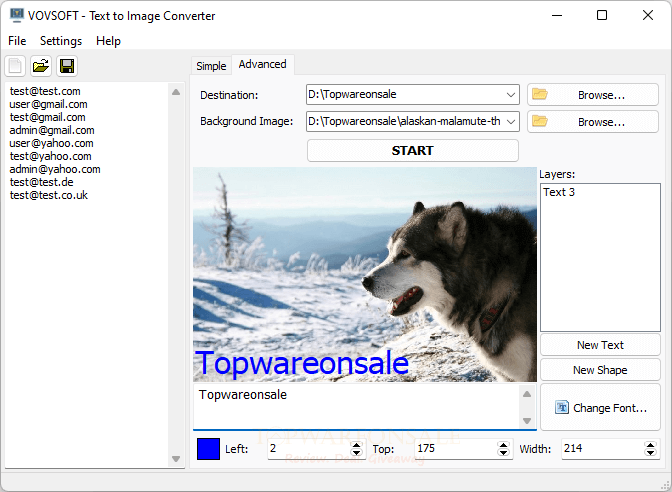Screen dimensions: 672x492
Task: Click email list scroll down arrow
Action: pos(176,459)
